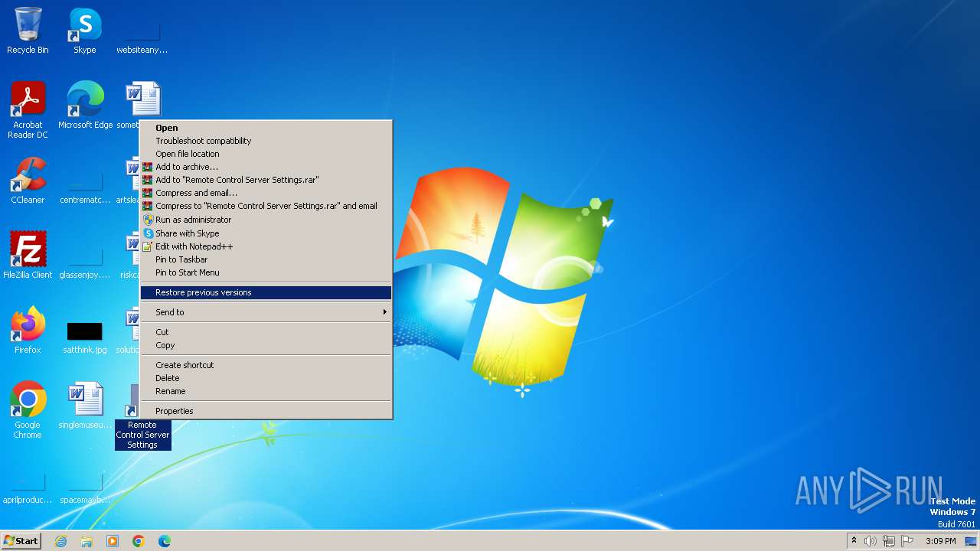Open the Start menu

click(x=21, y=541)
